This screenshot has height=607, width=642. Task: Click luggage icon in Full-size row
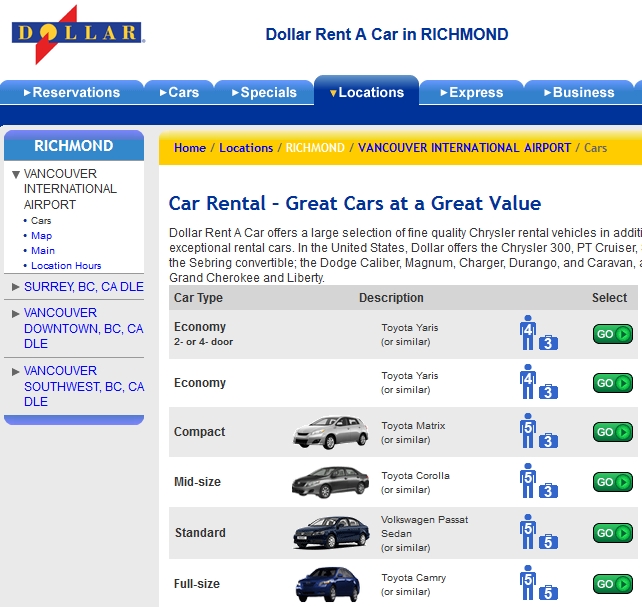pyautogui.click(x=548, y=593)
